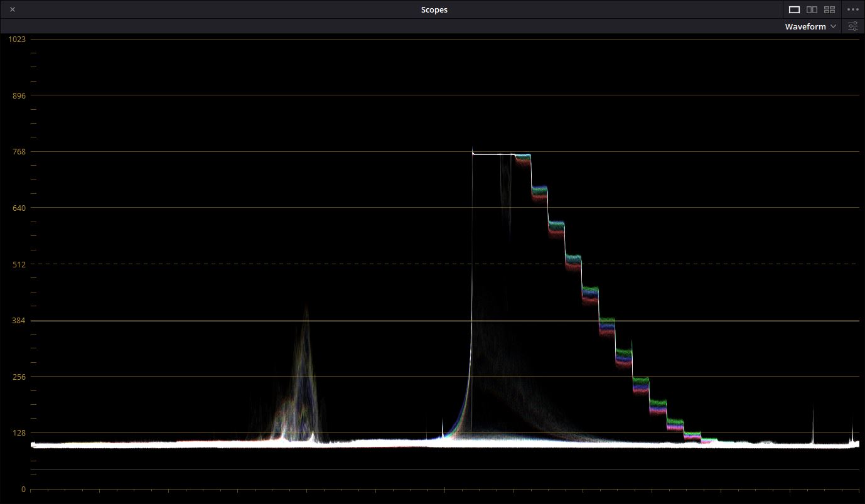Open the three-dot options menu
Viewport: 865px width, 504px height.
pos(852,9)
